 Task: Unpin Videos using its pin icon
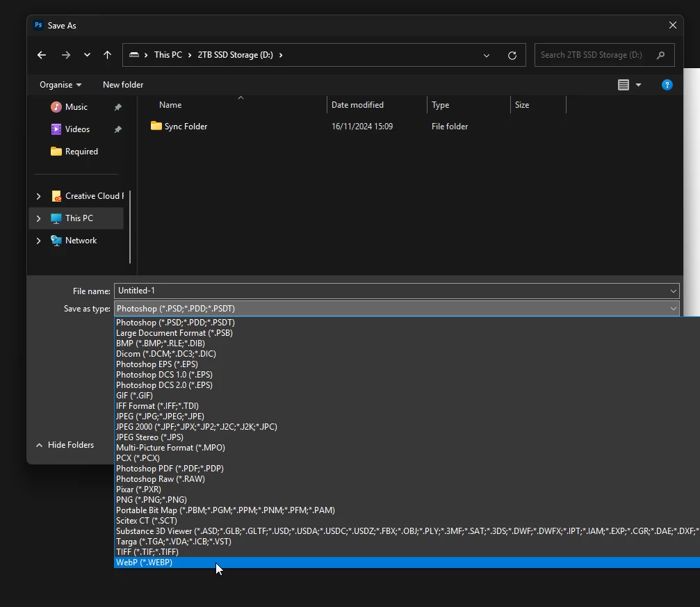coord(118,129)
